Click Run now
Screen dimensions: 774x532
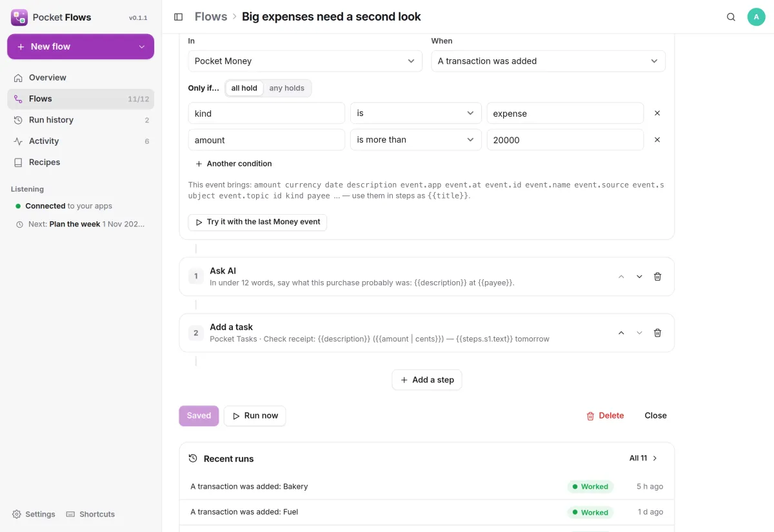tap(255, 416)
